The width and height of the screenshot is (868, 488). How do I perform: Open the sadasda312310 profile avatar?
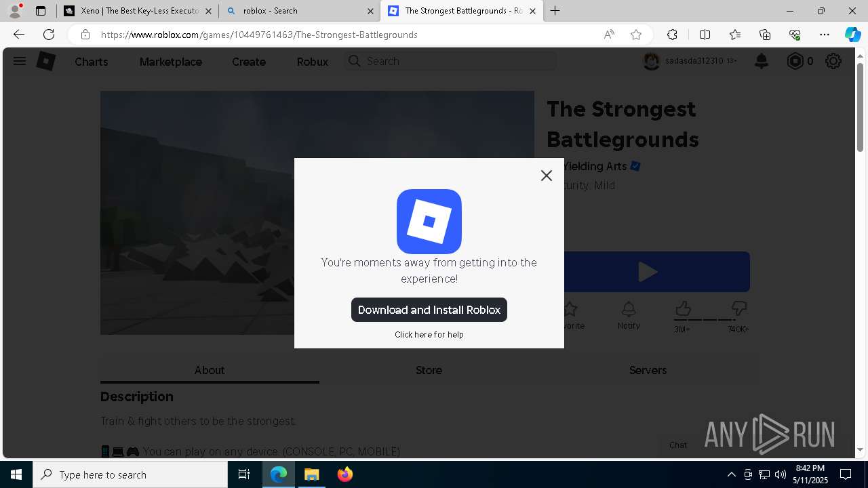tap(652, 61)
